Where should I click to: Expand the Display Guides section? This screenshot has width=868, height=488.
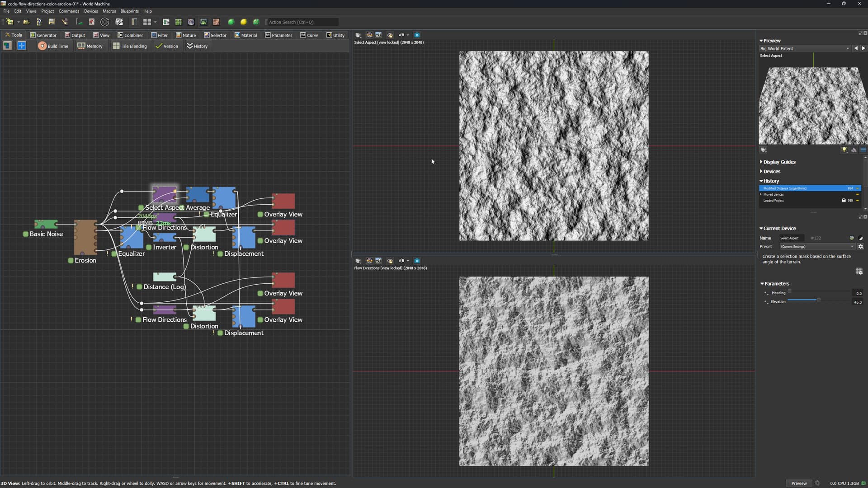tap(779, 162)
